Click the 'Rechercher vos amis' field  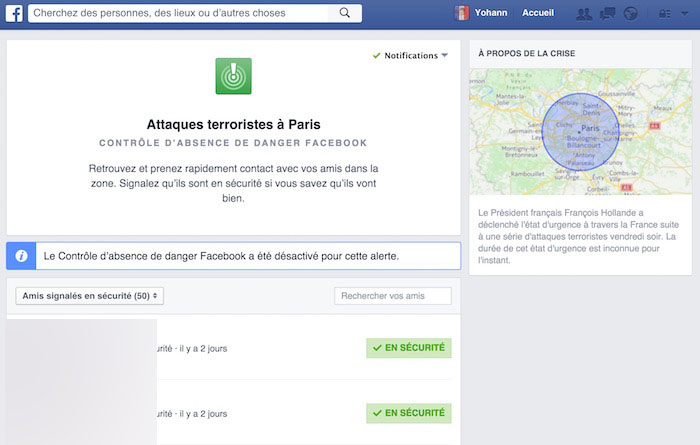(x=393, y=296)
